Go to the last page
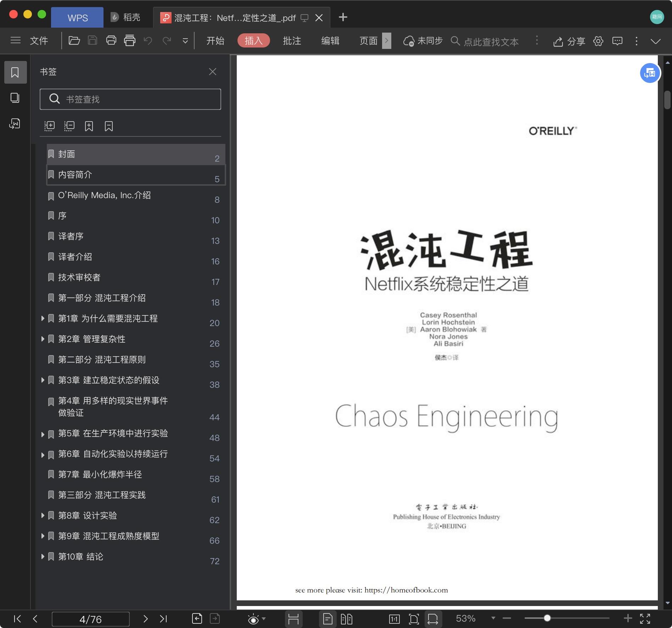672x628 pixels. click(x=163, y=619)
